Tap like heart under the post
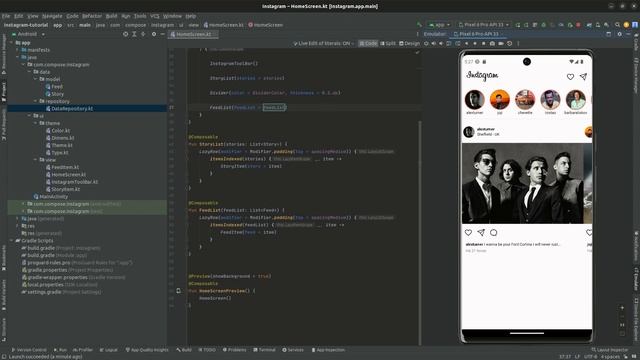Screen dimensions: 640x360 (x=468, y=232)
